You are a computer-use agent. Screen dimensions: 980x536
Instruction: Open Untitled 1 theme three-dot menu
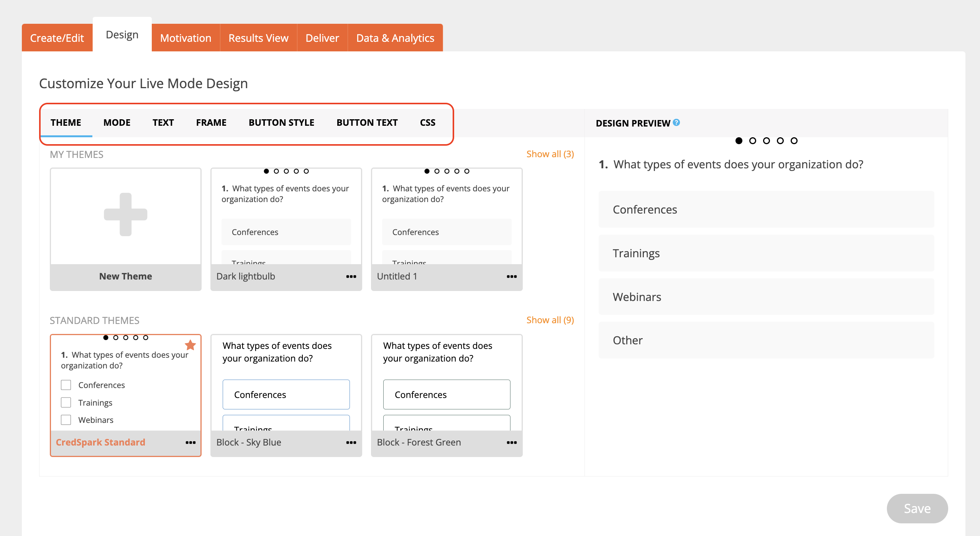click(x=511, y=276)
